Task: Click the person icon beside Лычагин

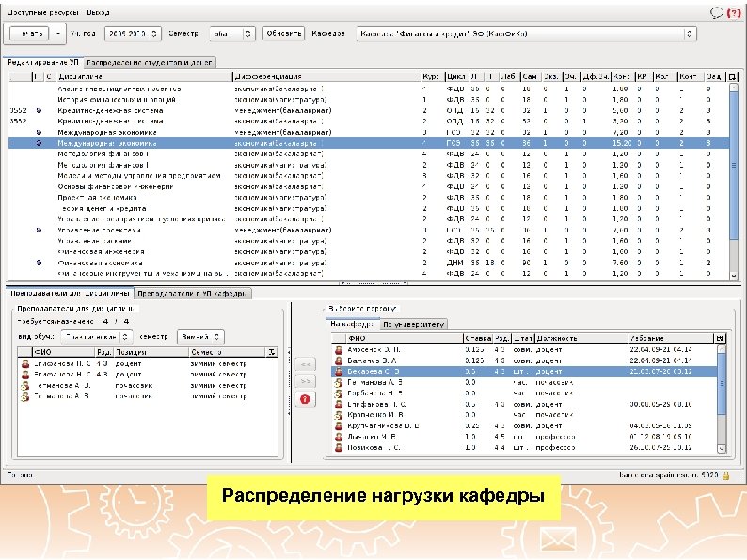Action: coord(339,437)
